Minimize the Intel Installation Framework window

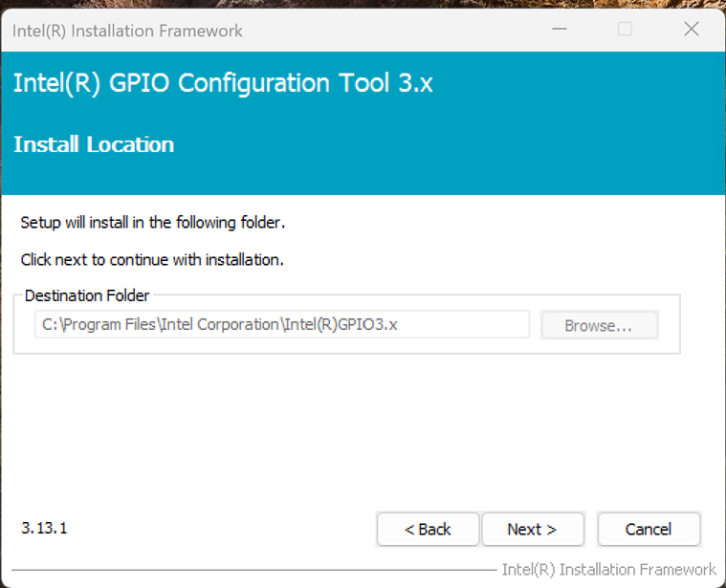[x=560, y=29]
